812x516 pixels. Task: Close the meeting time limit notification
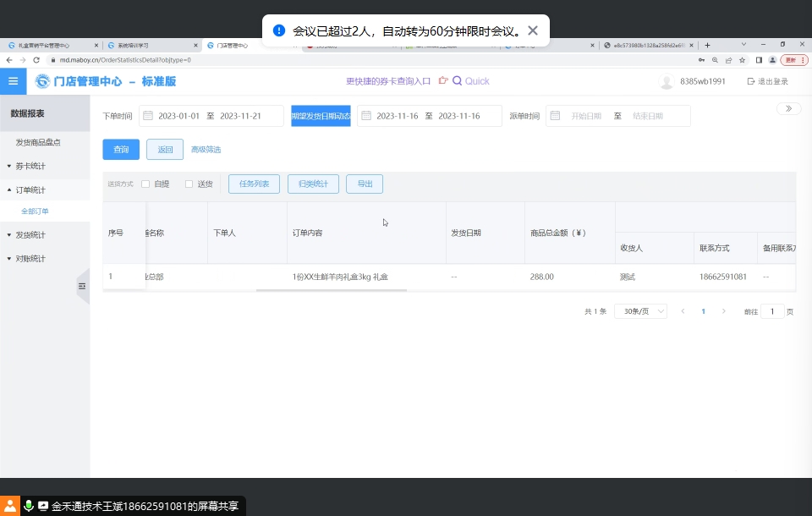point(533,30)
